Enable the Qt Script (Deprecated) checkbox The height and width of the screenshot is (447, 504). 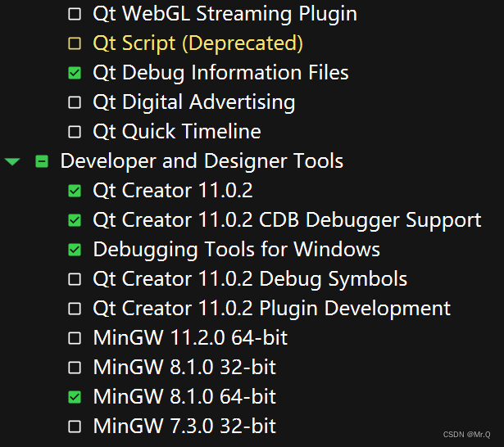click(x=75, y=43)
